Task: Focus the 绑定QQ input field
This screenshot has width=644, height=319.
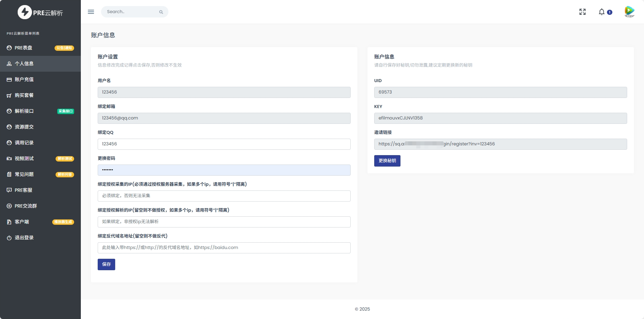Action: click(224, 144)
